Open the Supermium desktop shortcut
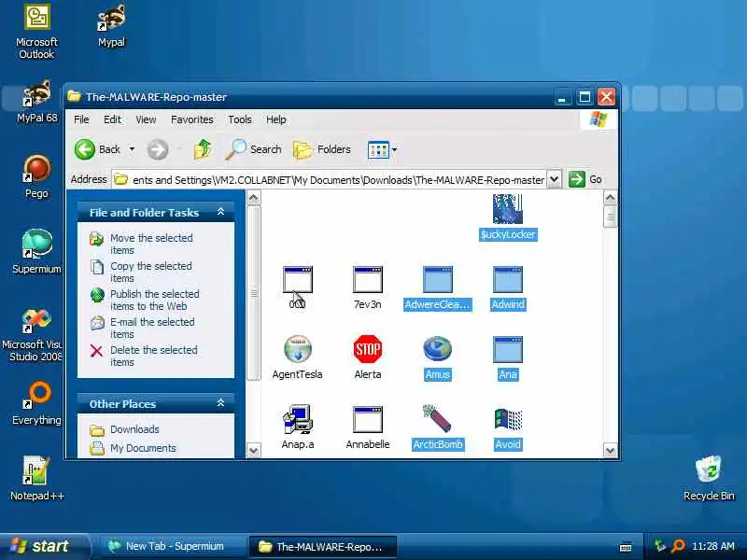Image resolution: width=747 pixels, height=560 pixels. [36, 252]
